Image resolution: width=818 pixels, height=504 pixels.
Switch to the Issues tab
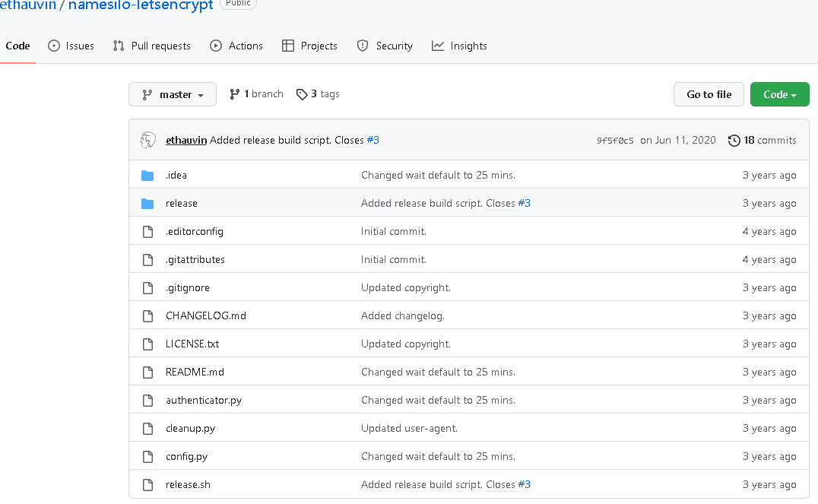point(71,46)
